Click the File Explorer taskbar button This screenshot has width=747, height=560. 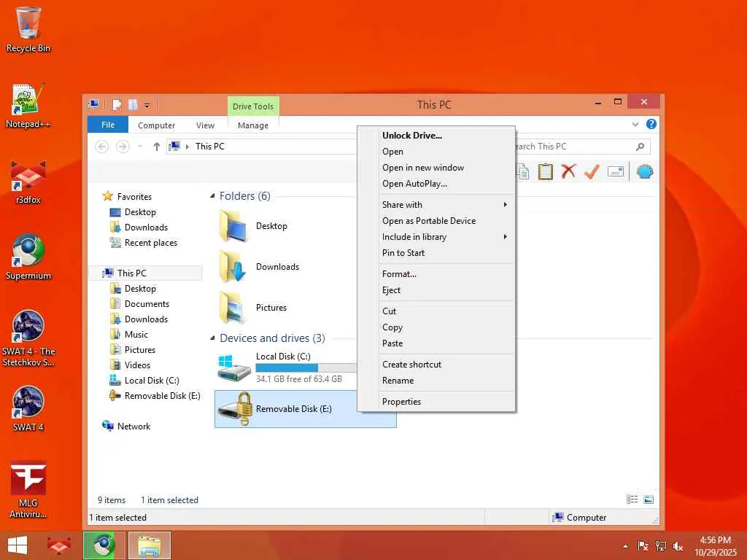point(149,545)
